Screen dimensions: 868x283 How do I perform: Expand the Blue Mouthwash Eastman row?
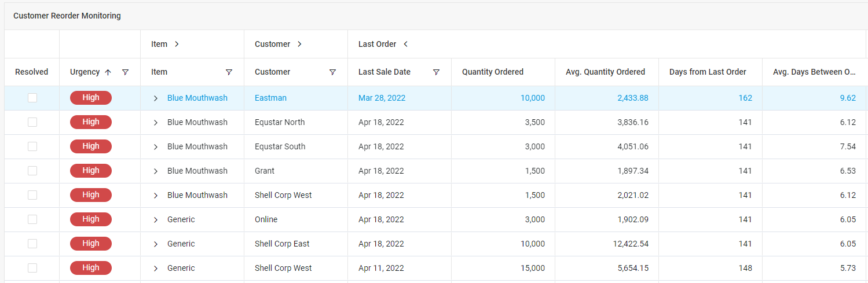pos(155,98)
